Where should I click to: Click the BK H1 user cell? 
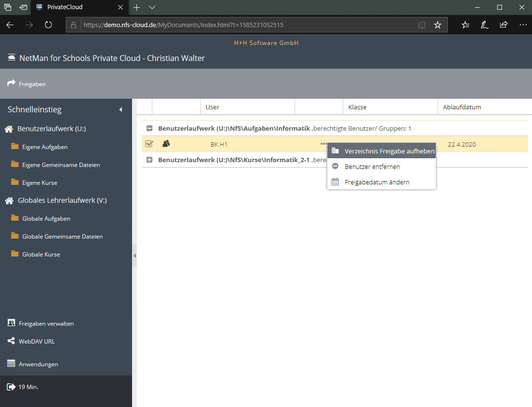[x=219, y=144]
